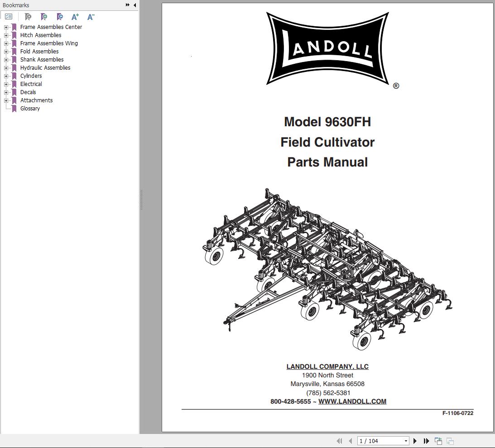
Task: Click the WWW.LANDOLL.COM link
Action: (x=353, y=401)
